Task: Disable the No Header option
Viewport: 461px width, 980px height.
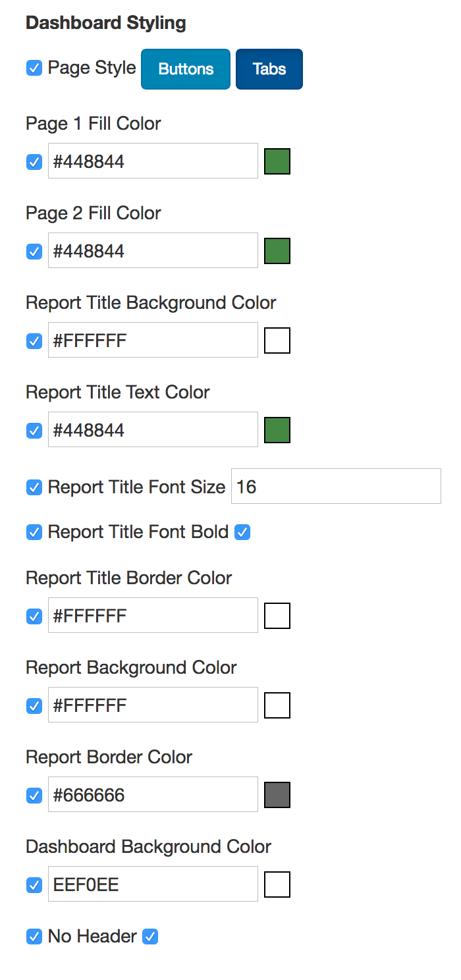Action: click(34, 936)
